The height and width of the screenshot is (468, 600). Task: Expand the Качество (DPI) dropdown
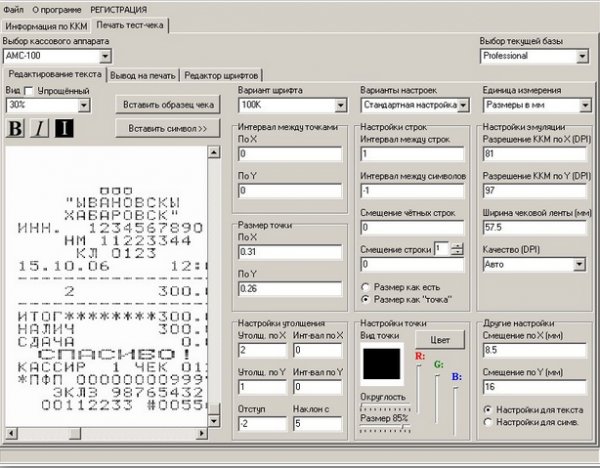coord(579,264)
